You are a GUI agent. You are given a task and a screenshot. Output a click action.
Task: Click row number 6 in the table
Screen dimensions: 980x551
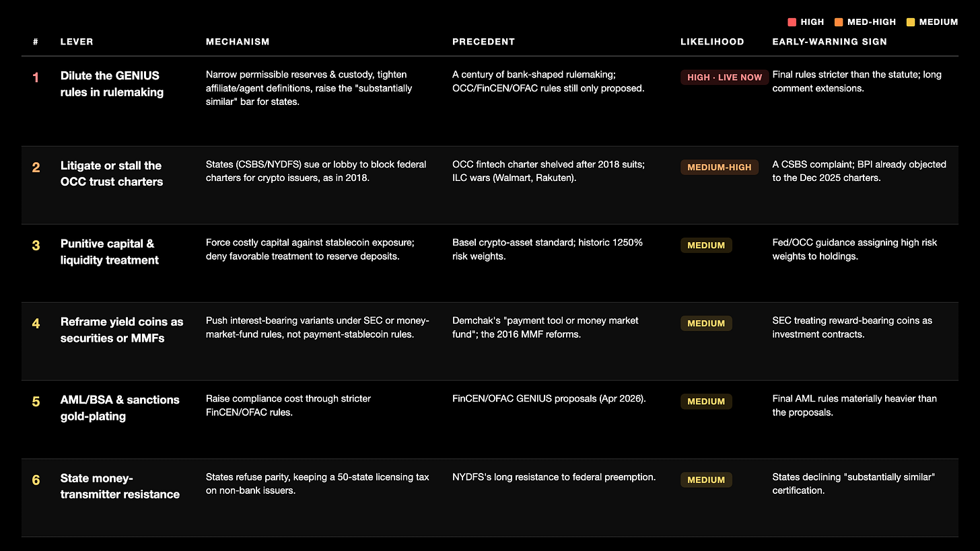pyautogui.click(x=36, y=480)
